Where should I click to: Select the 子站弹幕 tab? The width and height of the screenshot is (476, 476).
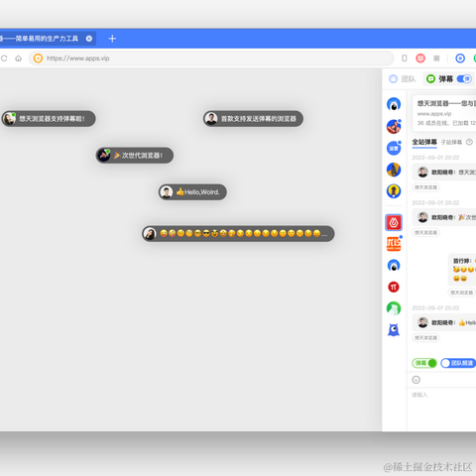coord(451,143)
